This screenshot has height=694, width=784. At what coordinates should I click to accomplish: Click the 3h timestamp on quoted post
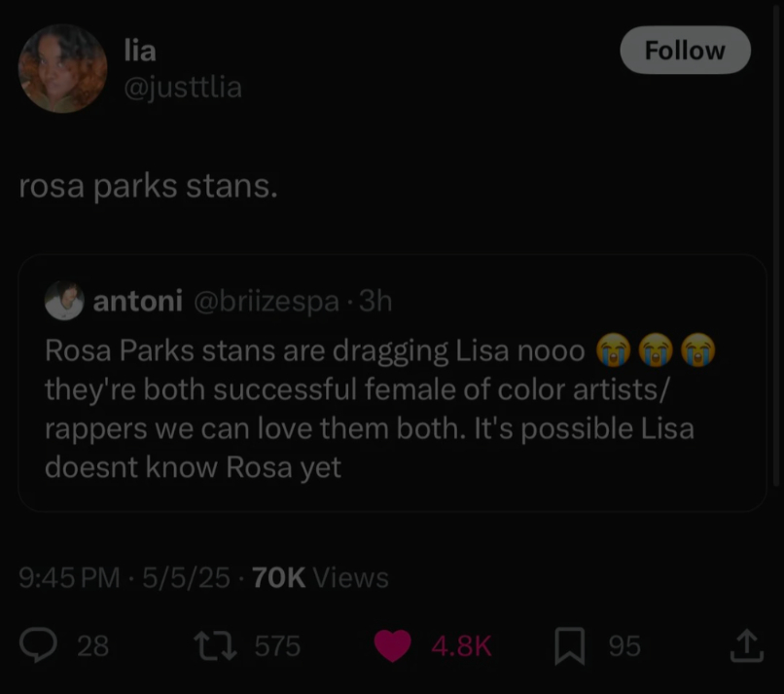375,302
